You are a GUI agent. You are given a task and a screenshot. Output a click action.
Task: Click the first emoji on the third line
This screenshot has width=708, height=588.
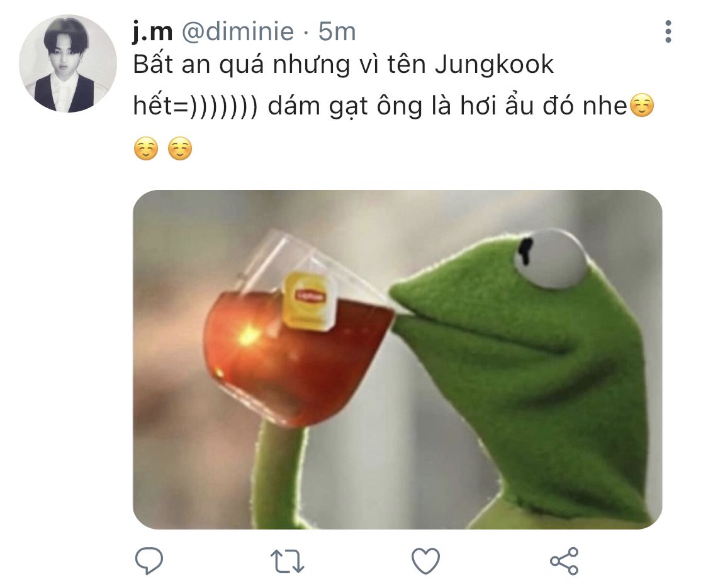pyautogui.click(x=146, y=148)
